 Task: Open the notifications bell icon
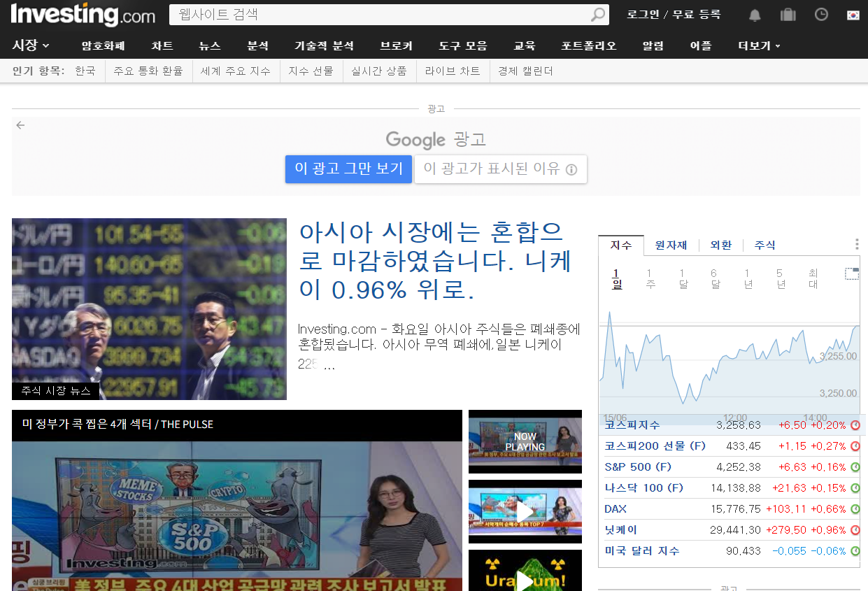pyautogui.click(x=755, y=15)
